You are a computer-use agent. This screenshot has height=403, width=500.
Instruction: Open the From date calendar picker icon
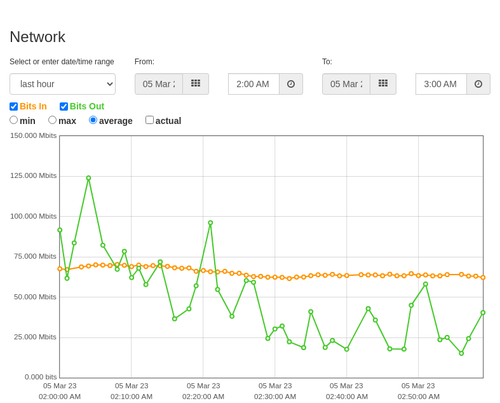(196, 84)
